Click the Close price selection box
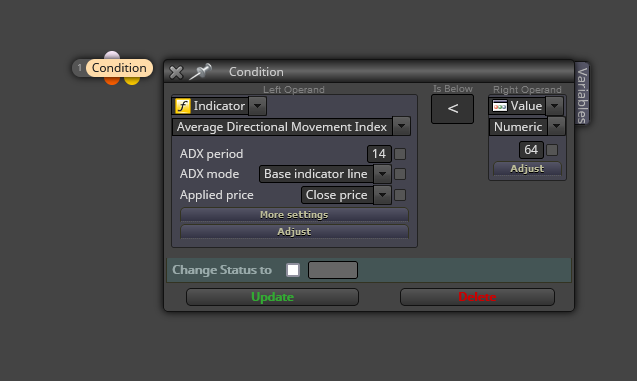The height and width of the screenshot is (381, 637). point(337,195)
